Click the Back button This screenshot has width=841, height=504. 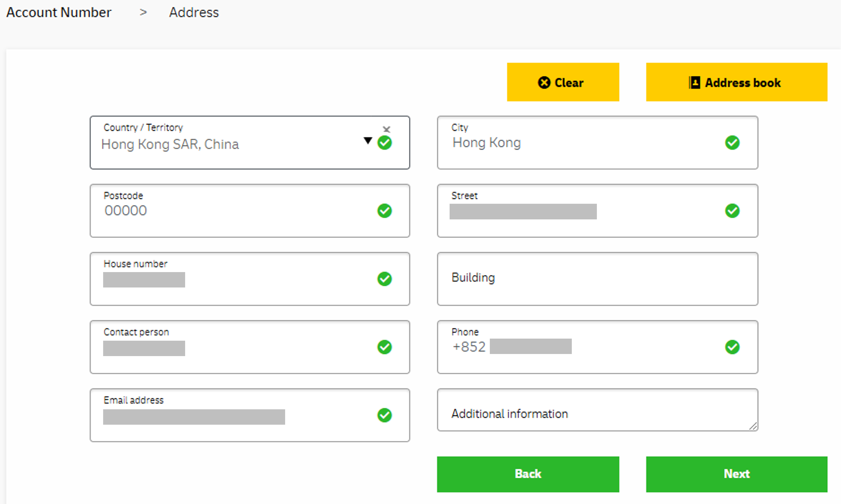click(528, 473)
